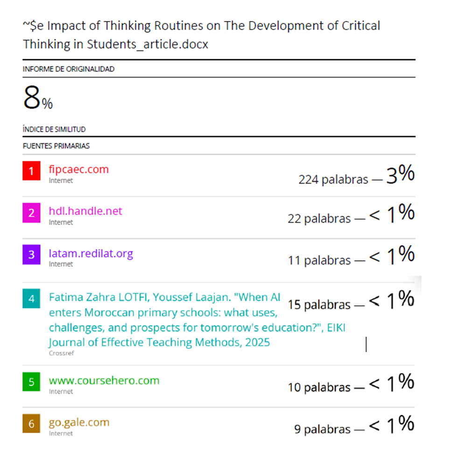Viewport: 450px width, 476px height.
Task: Open the go.gale.com source link
Action: pyautogui.click(x=79, y=422)
